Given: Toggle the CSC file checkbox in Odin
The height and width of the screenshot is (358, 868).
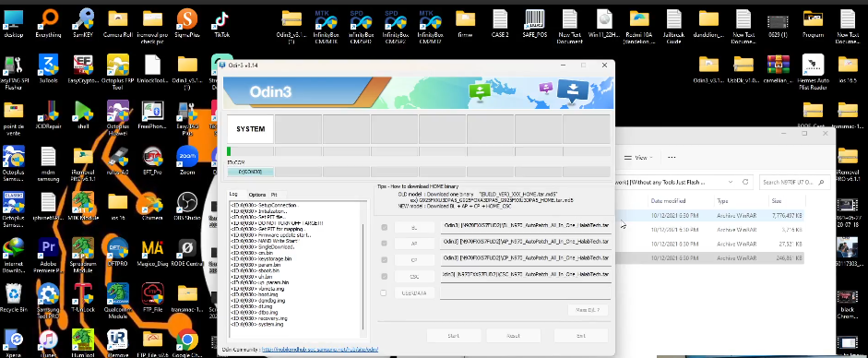Looking at the screenshot, I should 384,276.
